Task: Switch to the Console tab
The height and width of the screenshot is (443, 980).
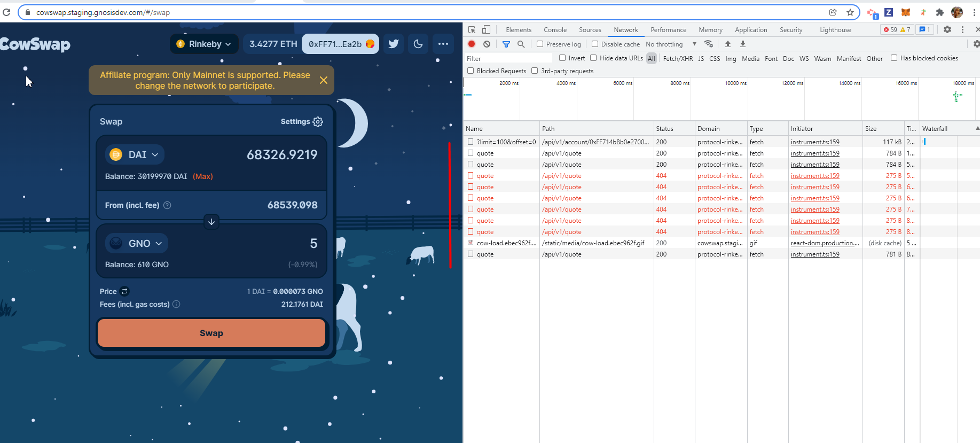Action: pos(555,30)
